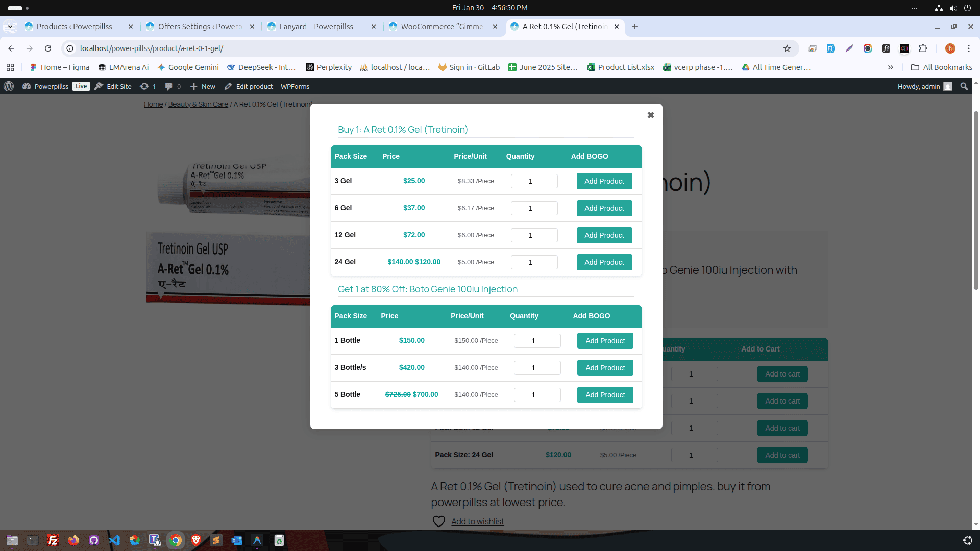
Task: Open comments via the speech bubble icon
Action: (x=169, y=86)
